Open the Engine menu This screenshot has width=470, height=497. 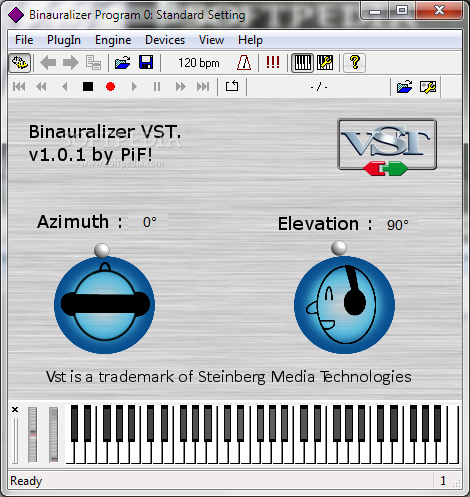click(113, 40)
